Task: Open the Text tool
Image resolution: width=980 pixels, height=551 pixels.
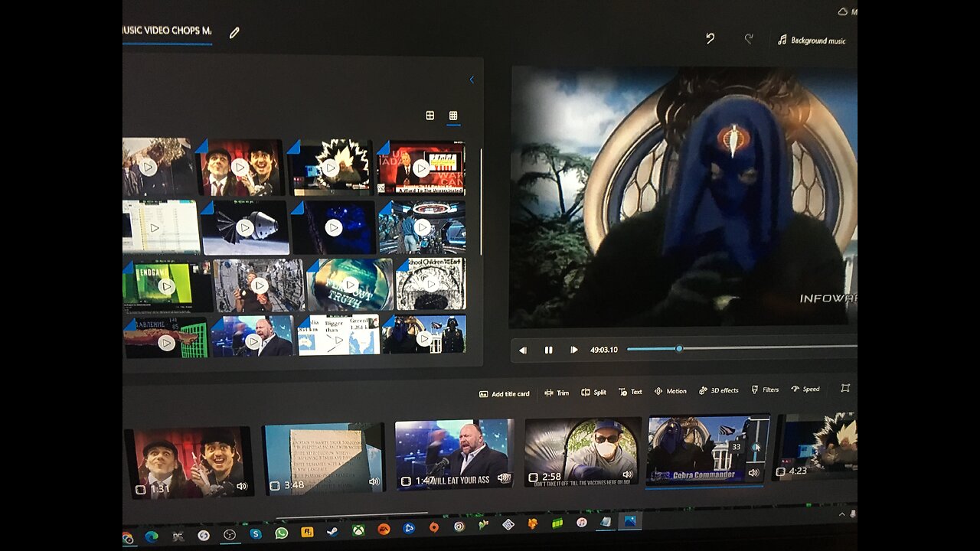Action: click(630, 392)
